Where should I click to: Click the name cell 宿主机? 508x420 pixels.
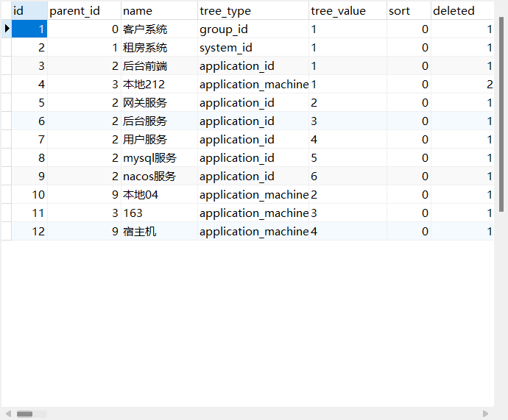[x=159, y=232]
